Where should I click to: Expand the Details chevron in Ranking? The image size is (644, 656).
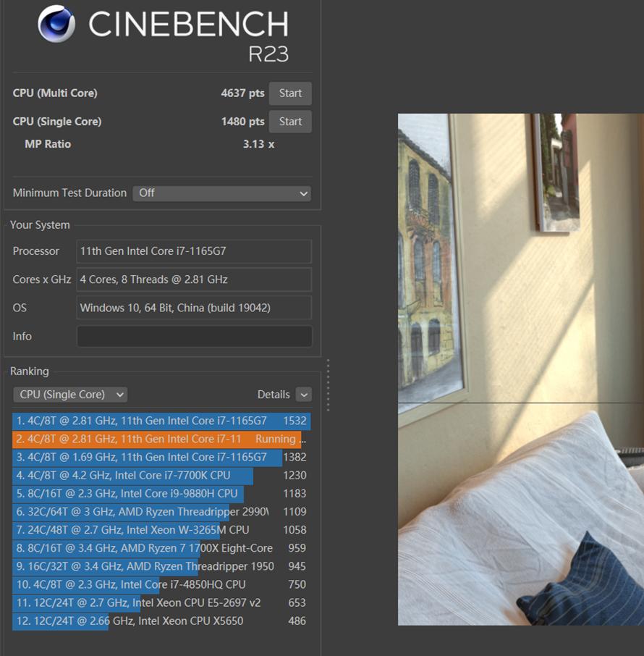point(304,395)
